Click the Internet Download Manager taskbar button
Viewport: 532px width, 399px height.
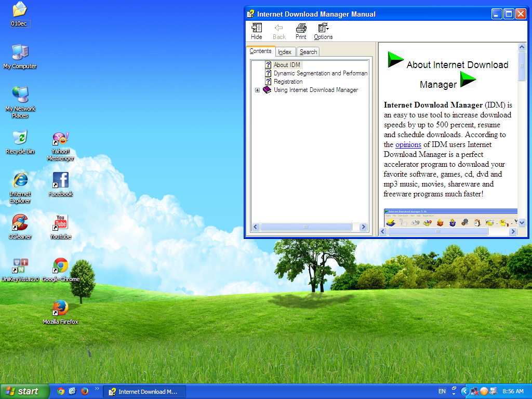tap(144, 392)
